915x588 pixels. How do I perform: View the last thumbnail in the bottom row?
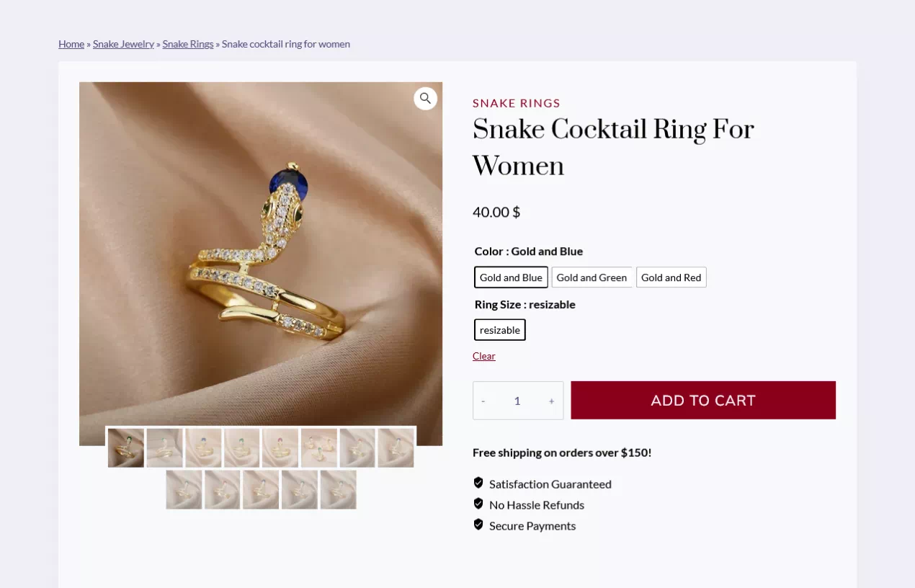[338, 490]
